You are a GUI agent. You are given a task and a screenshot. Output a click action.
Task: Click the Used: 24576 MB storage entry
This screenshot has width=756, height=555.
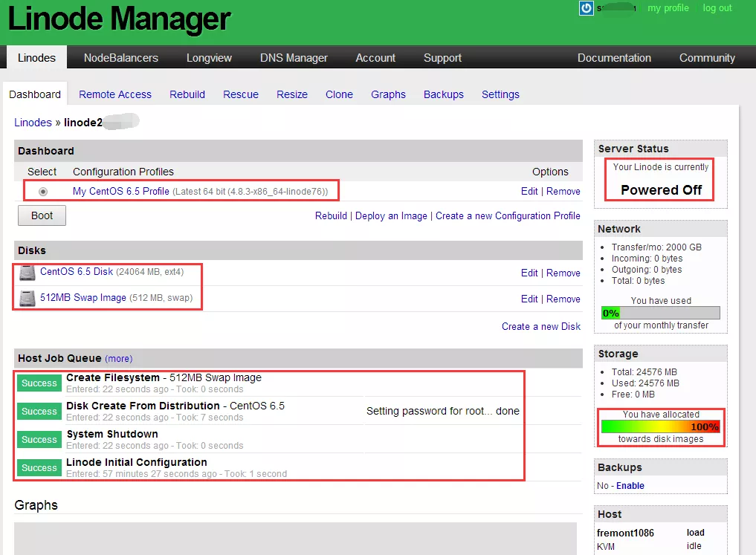(x=645, y=383)
